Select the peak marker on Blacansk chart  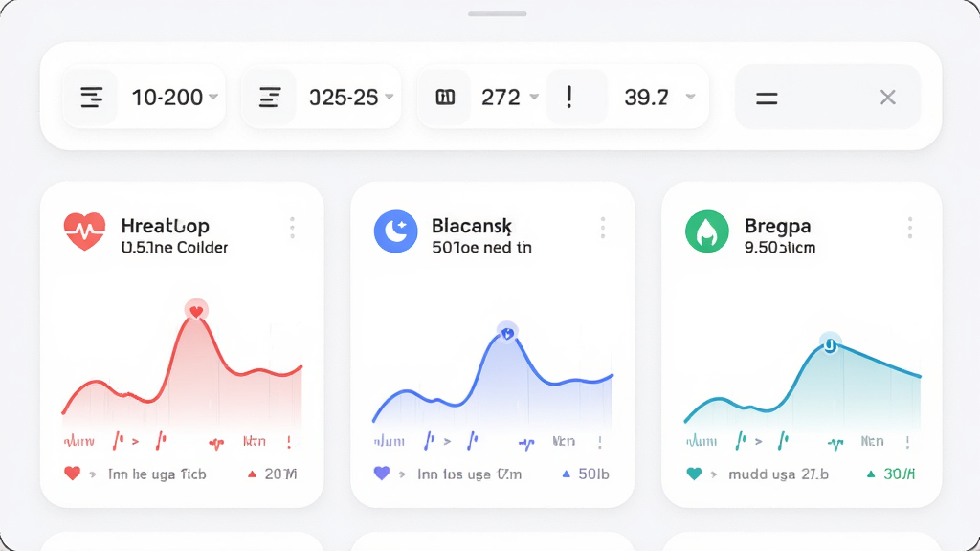507,333
